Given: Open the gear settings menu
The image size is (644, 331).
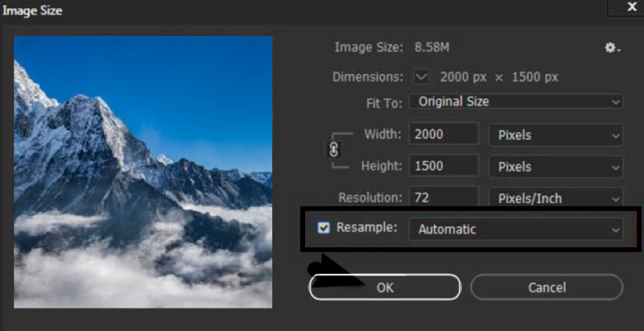Looking at the screenshot, I should [x=612, y=48].
